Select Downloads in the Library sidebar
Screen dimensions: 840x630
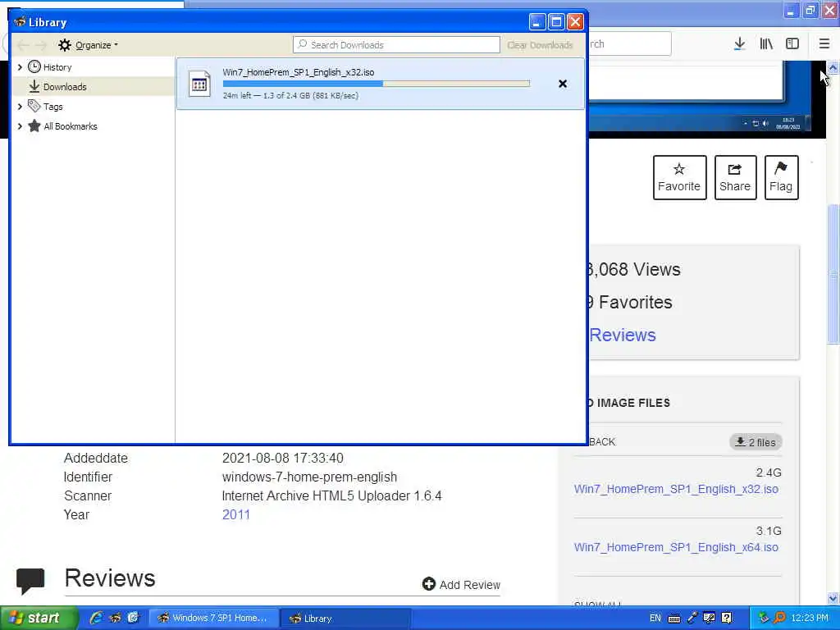65,87
